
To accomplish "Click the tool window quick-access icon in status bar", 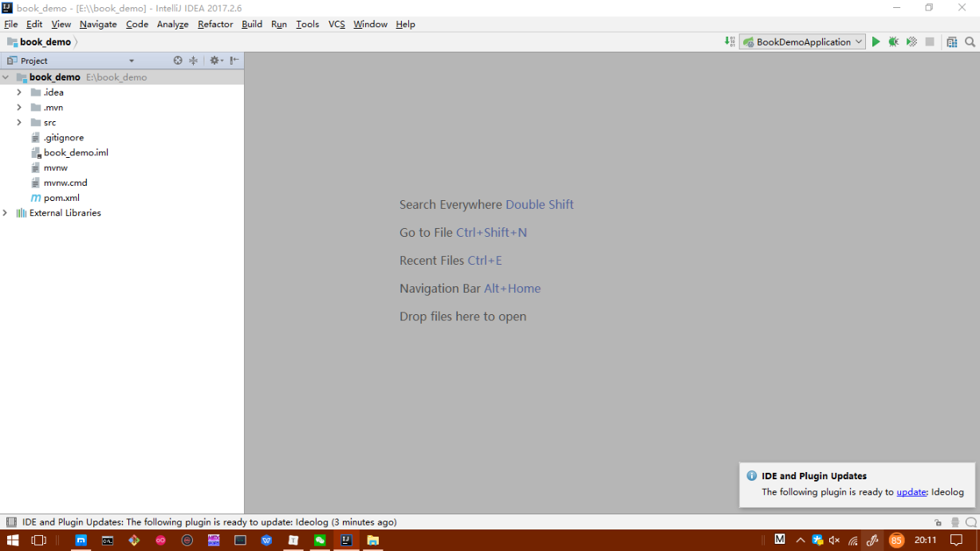I will (x=11, y=522).
